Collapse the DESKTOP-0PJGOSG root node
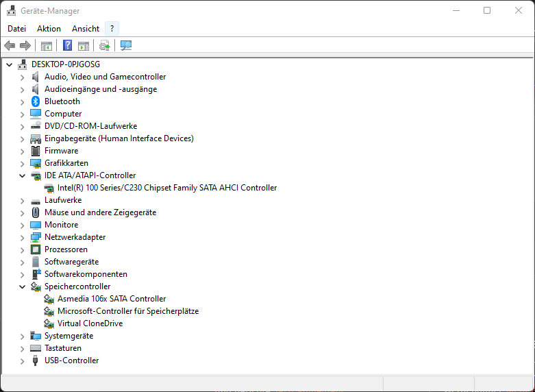This screenshot has height=392, width=535. 9,64
